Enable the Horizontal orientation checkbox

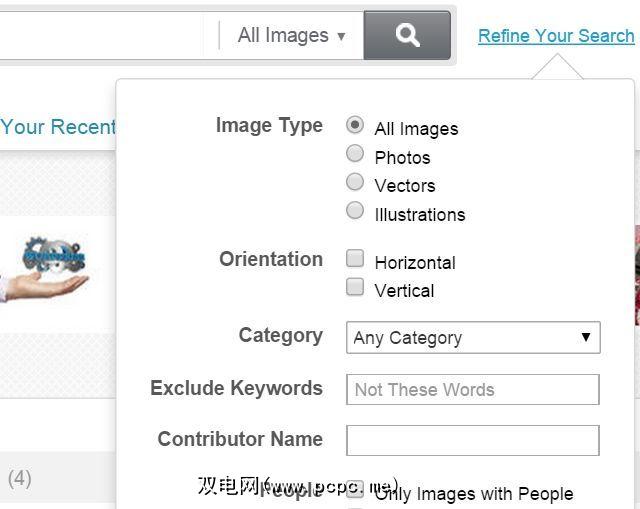point(355,259)
